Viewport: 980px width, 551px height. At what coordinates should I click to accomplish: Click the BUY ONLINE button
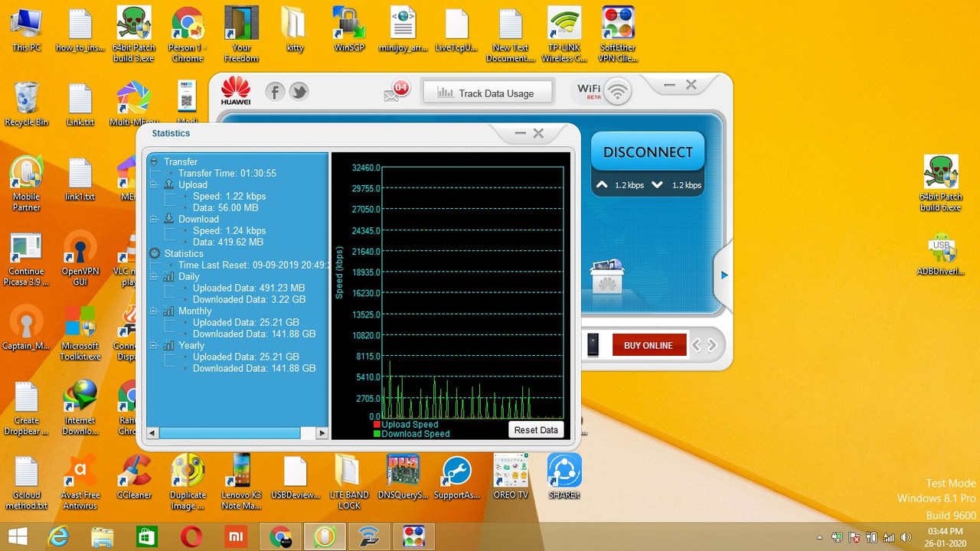648,345
